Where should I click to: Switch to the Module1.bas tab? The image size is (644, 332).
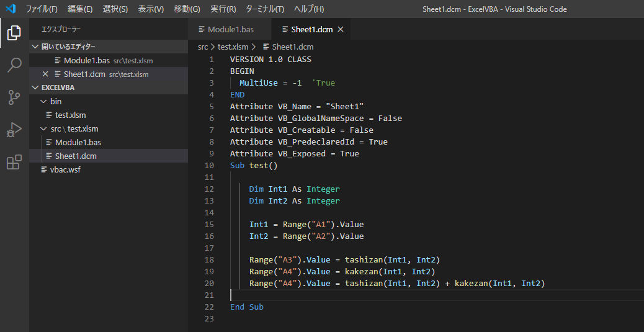point(231,30)
